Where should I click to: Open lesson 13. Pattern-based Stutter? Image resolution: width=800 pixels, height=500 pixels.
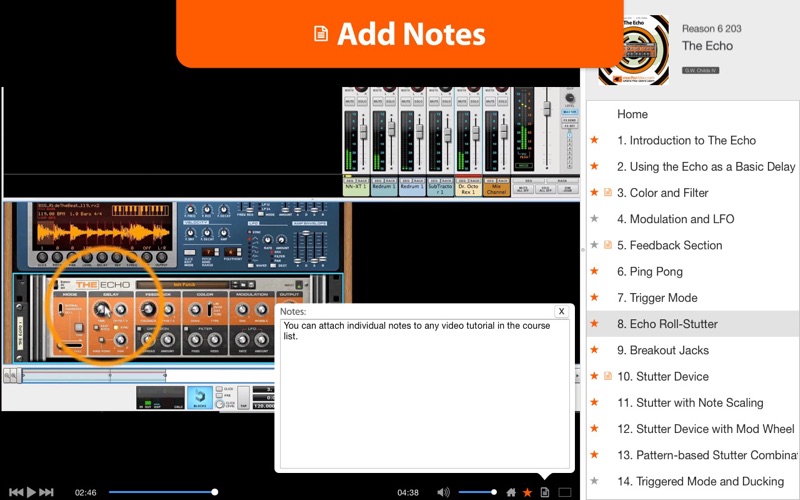click(x=707, y=455)
